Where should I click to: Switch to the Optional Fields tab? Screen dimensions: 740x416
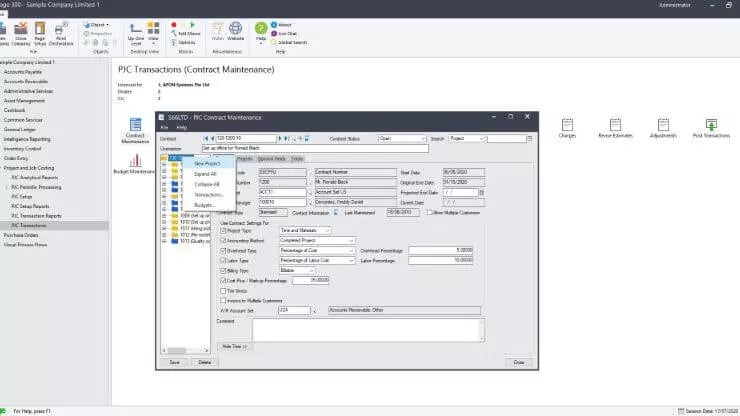click(271, 159)
